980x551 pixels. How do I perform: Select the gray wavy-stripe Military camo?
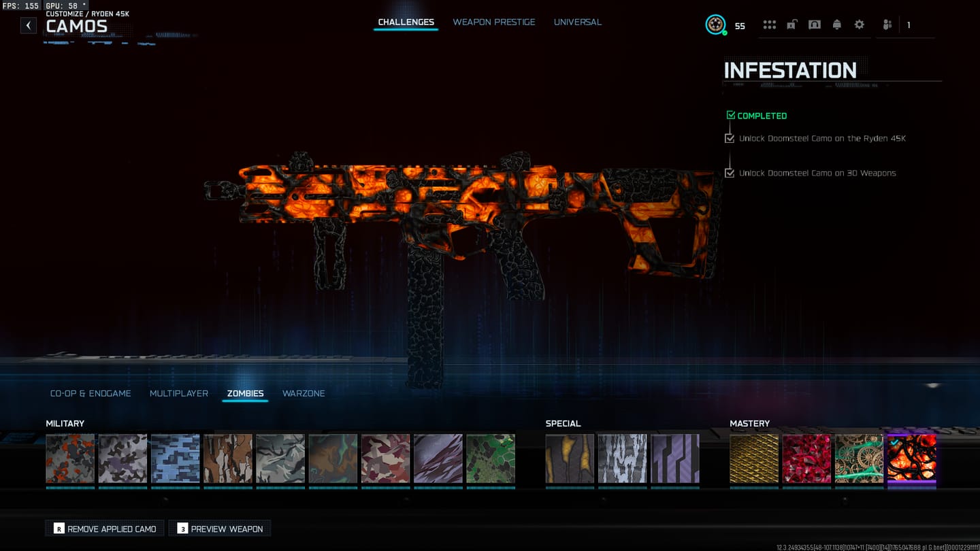tap(280, 459)
